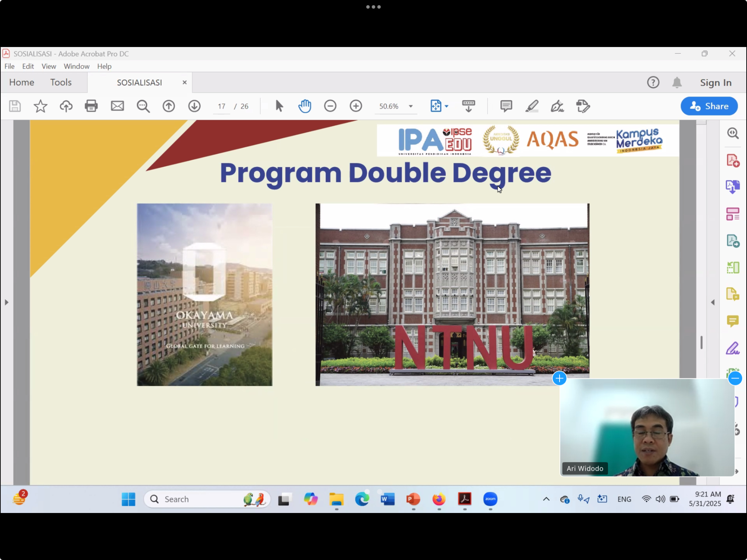Click the NTNU building photo on the slide
747x560 pixels.
click(452, 295)
